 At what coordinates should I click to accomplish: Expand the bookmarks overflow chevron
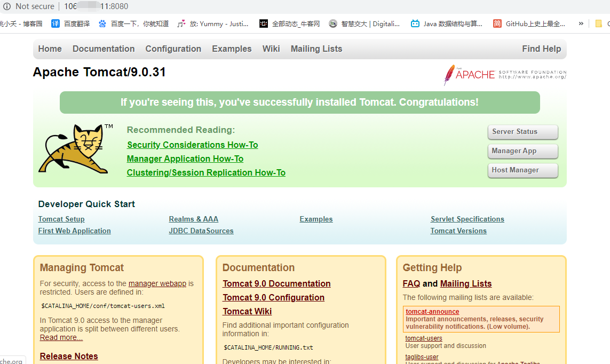tap(581, 23)
